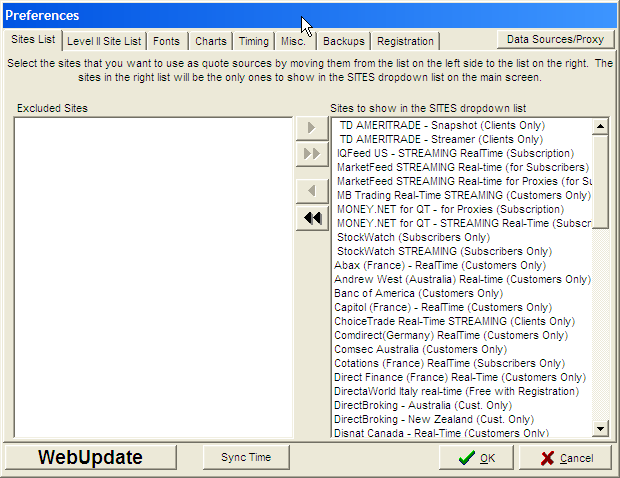Select ChoiceTrade Real-Time STREAMING entry

tap(461, 321)
